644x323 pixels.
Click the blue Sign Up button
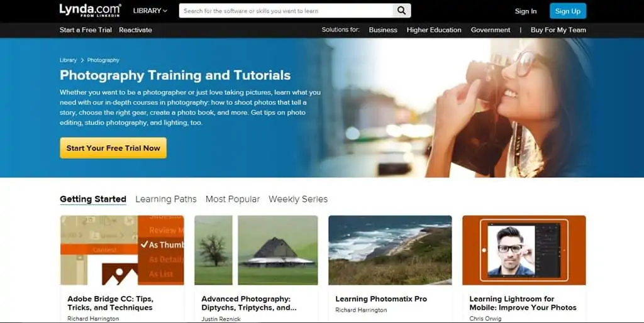pyautogui.click(x=568, y=11)
